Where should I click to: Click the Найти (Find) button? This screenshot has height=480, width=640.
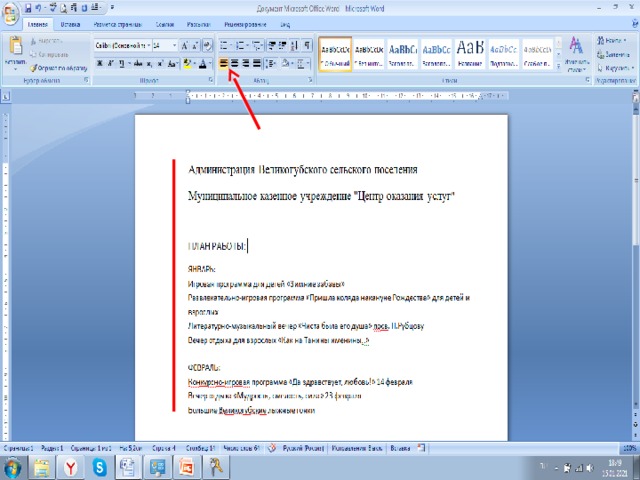tap(614, 40)
